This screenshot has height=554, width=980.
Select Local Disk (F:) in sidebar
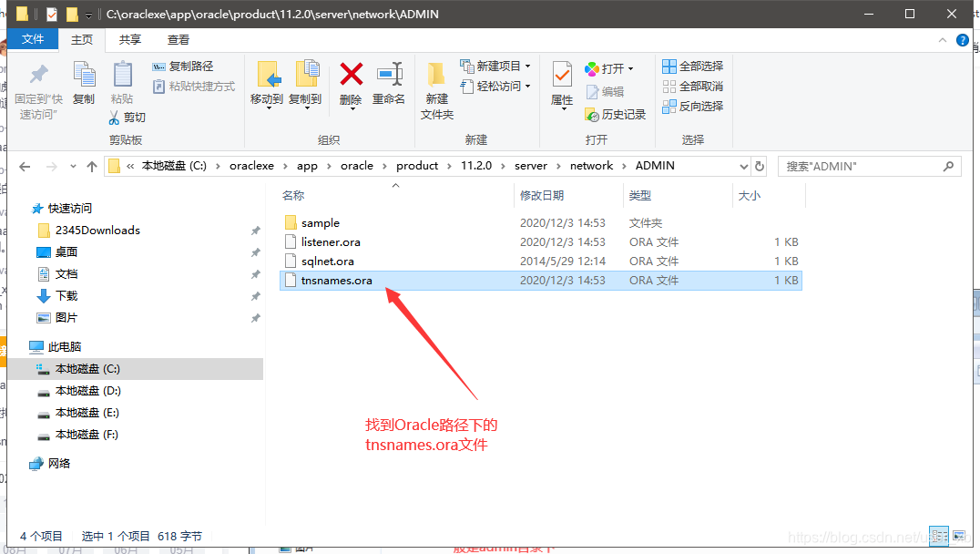[87, 435]
